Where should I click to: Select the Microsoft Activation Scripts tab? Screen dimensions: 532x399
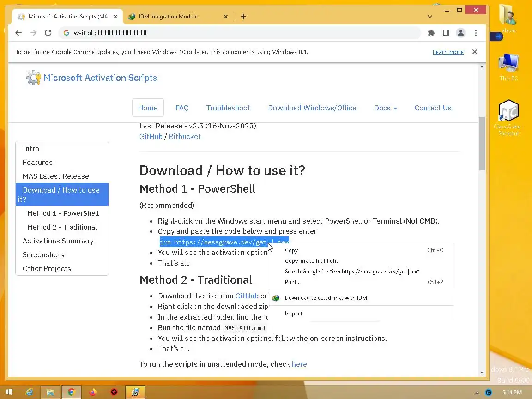(x=67, y=17)
